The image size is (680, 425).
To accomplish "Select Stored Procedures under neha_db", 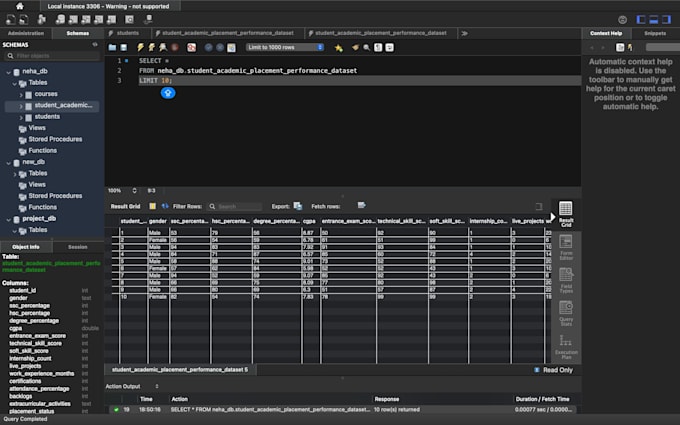I will (x=55, y=139).
